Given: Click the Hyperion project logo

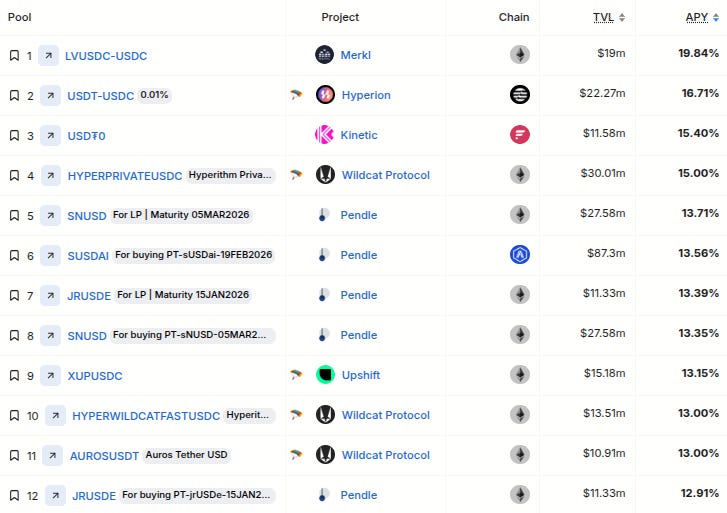Looking at the screenshot, I should 325,95.
